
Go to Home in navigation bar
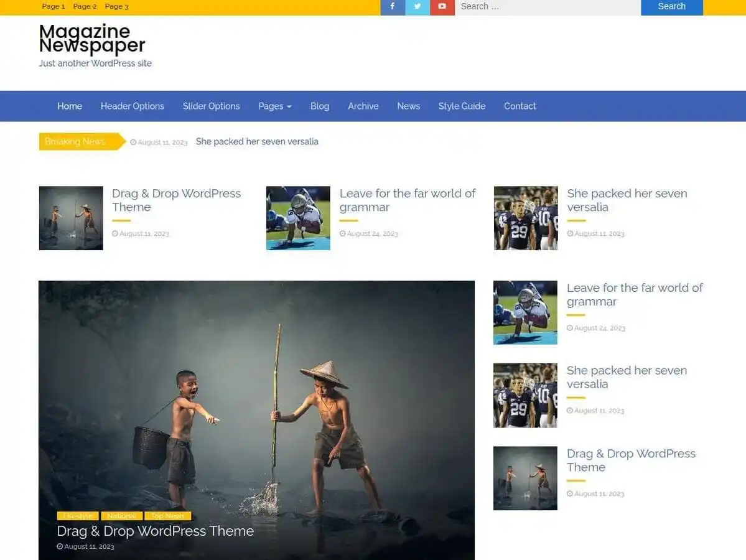[70, 106]
